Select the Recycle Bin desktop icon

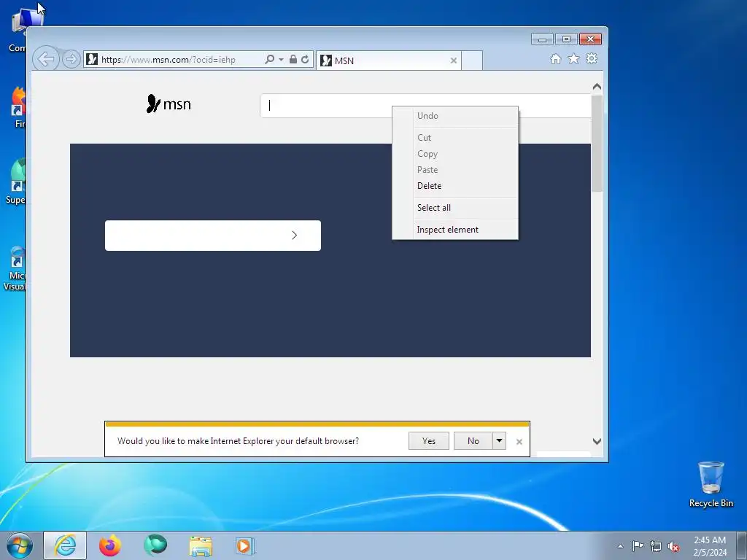tap(711, 485)
